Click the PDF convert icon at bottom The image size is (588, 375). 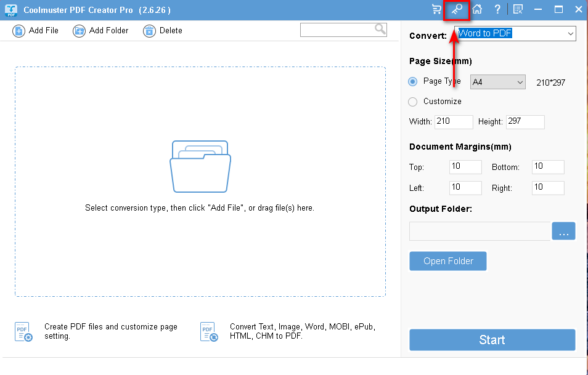[x=209, y=332]
